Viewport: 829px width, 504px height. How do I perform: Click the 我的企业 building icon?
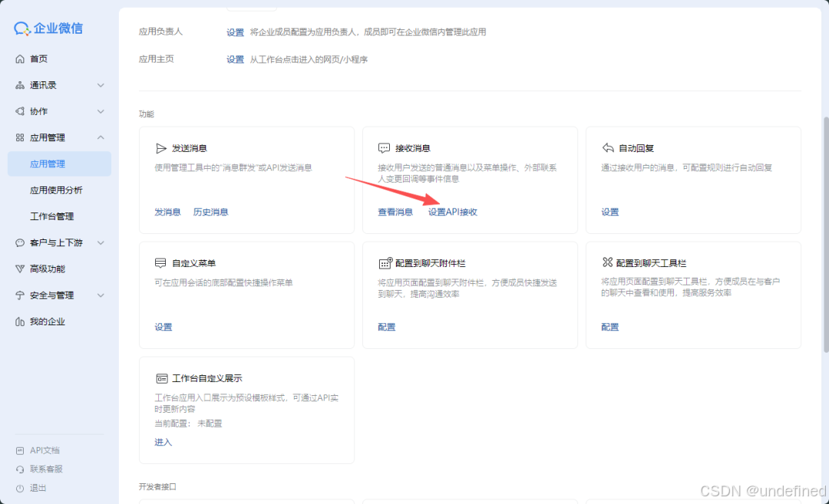click(x=20, y=321)
